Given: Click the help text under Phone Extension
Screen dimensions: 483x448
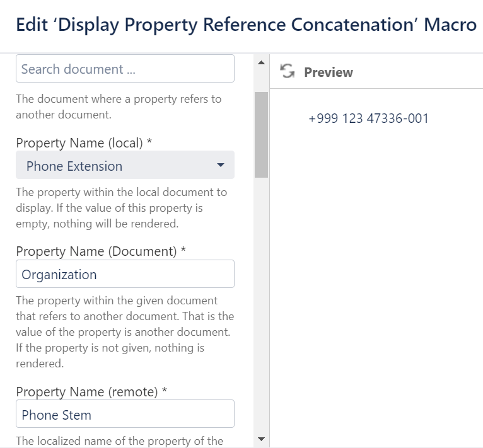Looking at the screenshot, I should pyautogui.click(x=121, y=207).
